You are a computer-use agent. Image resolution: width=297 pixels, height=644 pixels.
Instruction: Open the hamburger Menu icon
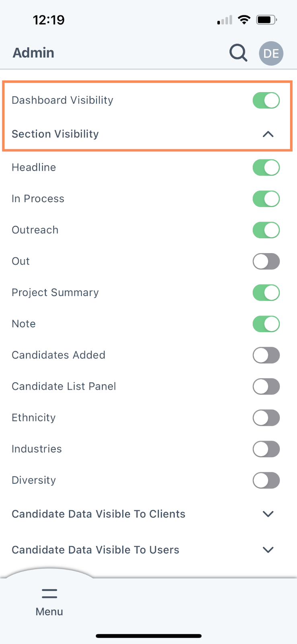[49, 593]
